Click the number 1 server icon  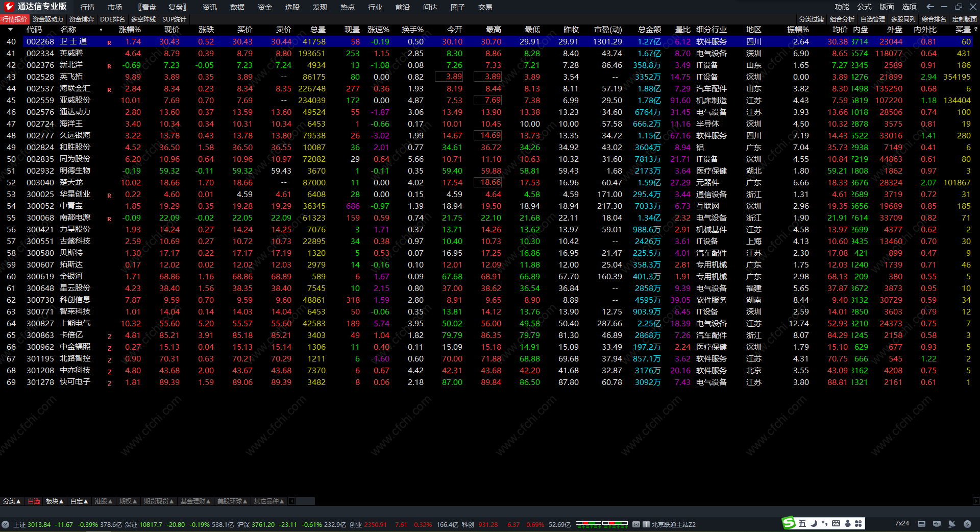coord(647,524)
